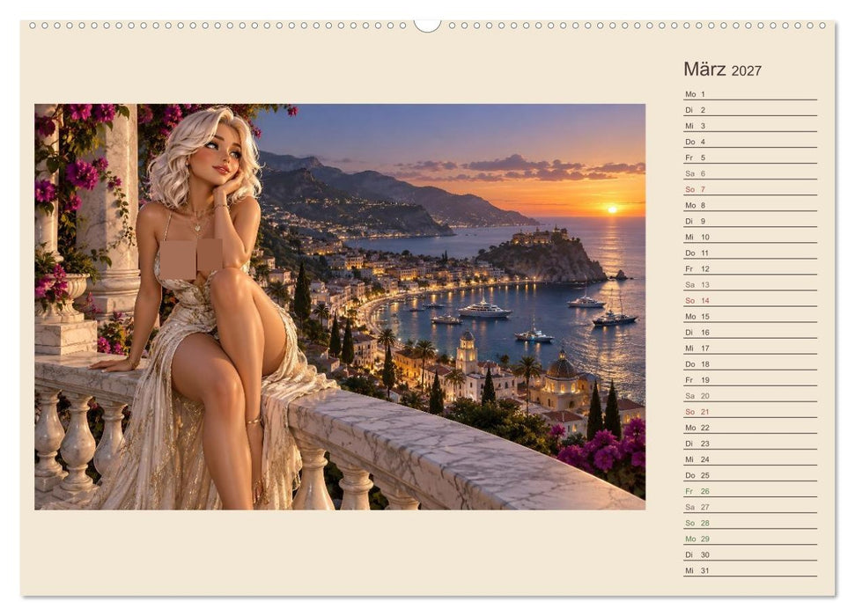The height and width of the screenshot is (616, 855).
Task: Select the Do 4 calendar row
Action: 750,142
